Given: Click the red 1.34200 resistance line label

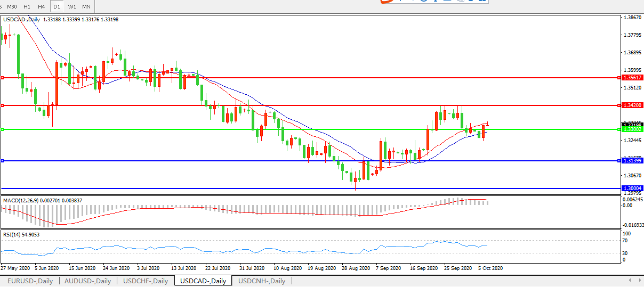Looking at the screenshot, I should tap(633, 105).
